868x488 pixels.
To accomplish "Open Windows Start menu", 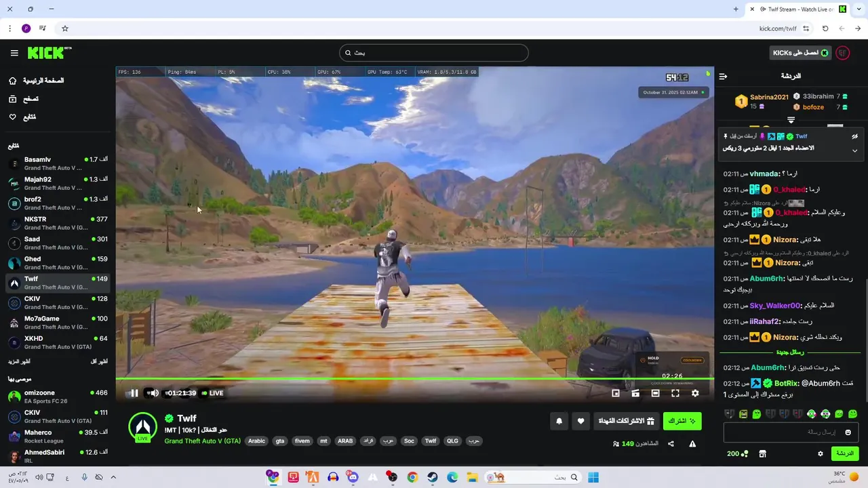I will point(593,477).
